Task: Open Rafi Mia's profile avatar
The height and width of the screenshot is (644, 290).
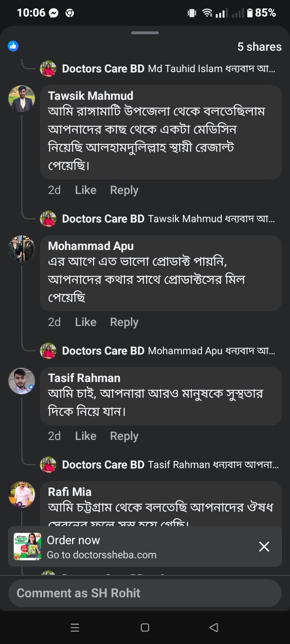Action: (22, 495)
